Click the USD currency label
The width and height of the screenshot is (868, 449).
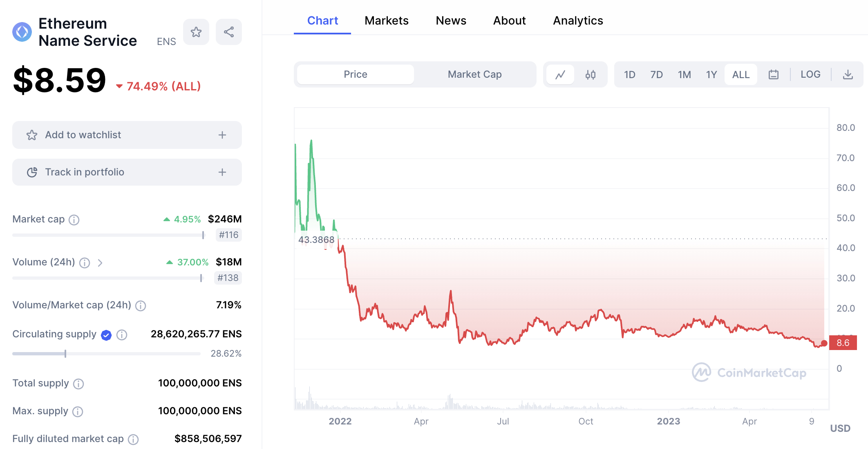840,428
